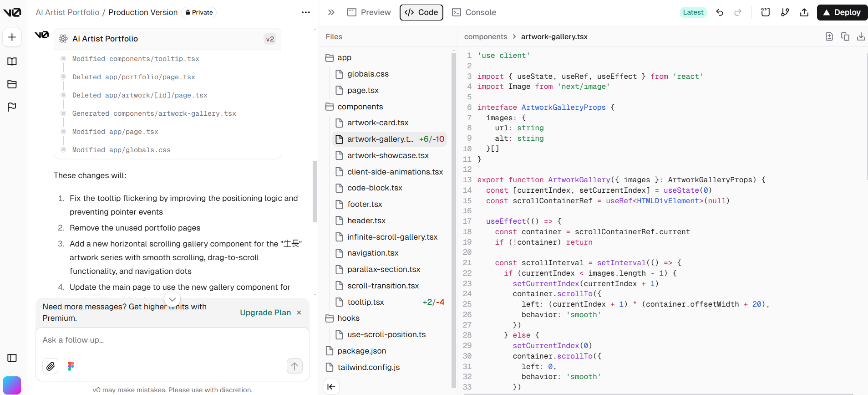Dismiss the Upgrade Plan banner
The height and width of the screenshot is (395, 868).
(x=299, y=313)
